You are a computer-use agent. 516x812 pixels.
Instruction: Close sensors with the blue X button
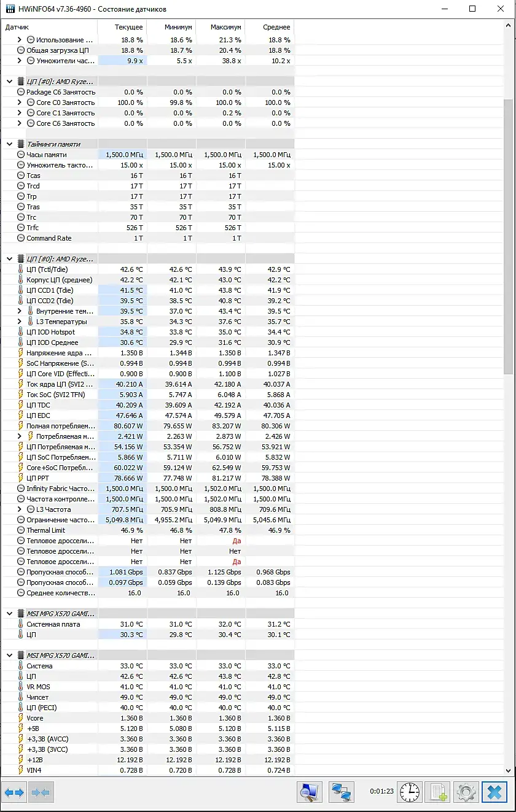495,792
